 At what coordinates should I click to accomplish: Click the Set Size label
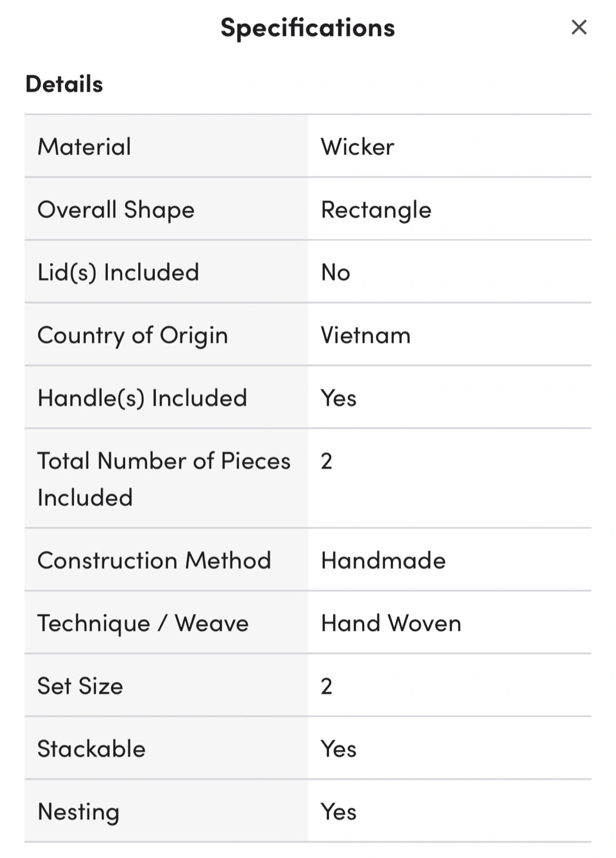coord(80,686)
